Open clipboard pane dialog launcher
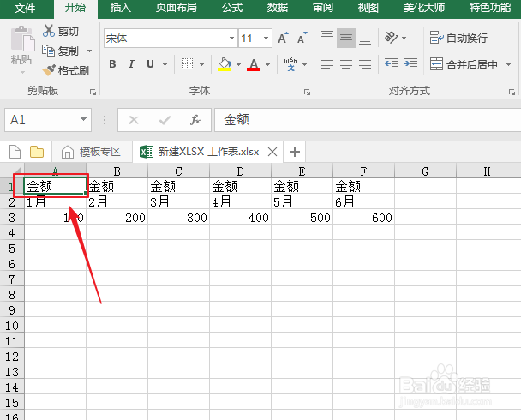Screen dimensions: 521x420 pos(93,92)
